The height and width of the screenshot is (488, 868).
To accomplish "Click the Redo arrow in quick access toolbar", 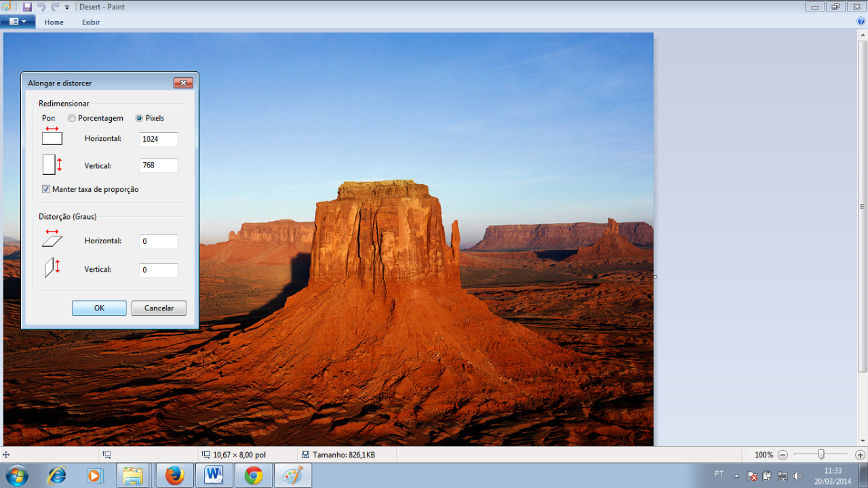I will point(55,7).
